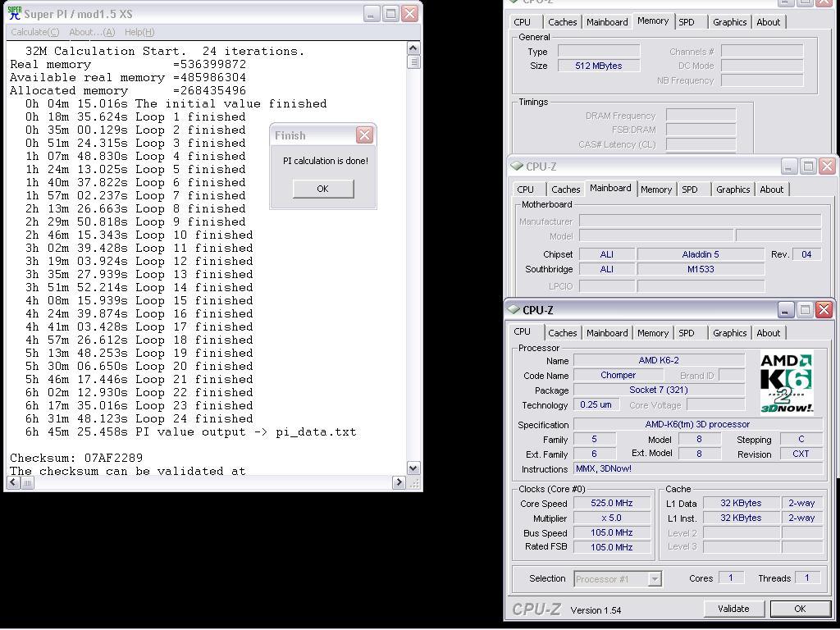Click the Instructions field MMX, 3DNow!
This screenshot has height=630, width=840.
[x=697, y=468]
